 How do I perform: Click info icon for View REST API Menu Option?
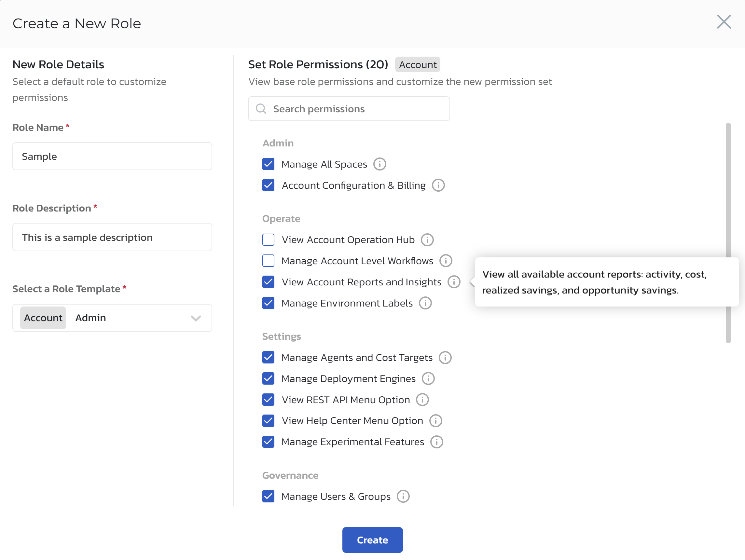click(422, 400)
